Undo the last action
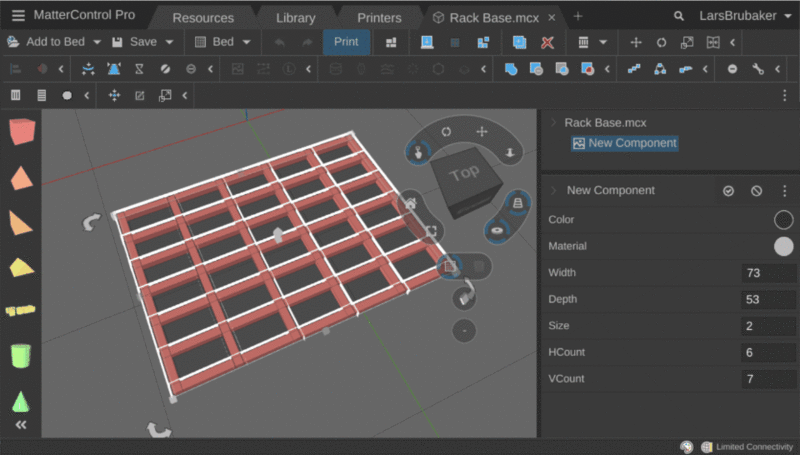This screenshot has width=800, height=455. [x=280, y=42]
